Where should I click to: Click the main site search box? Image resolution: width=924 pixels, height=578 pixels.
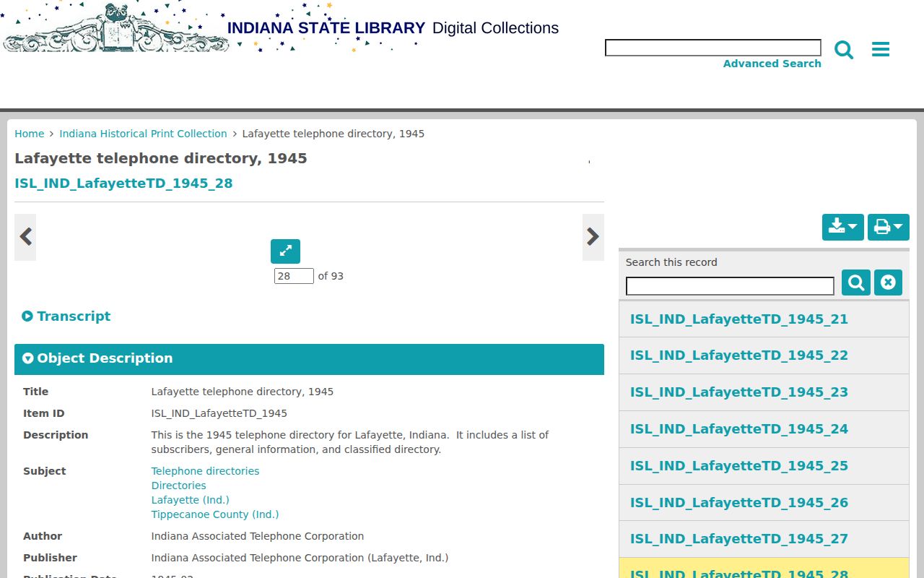713,48
